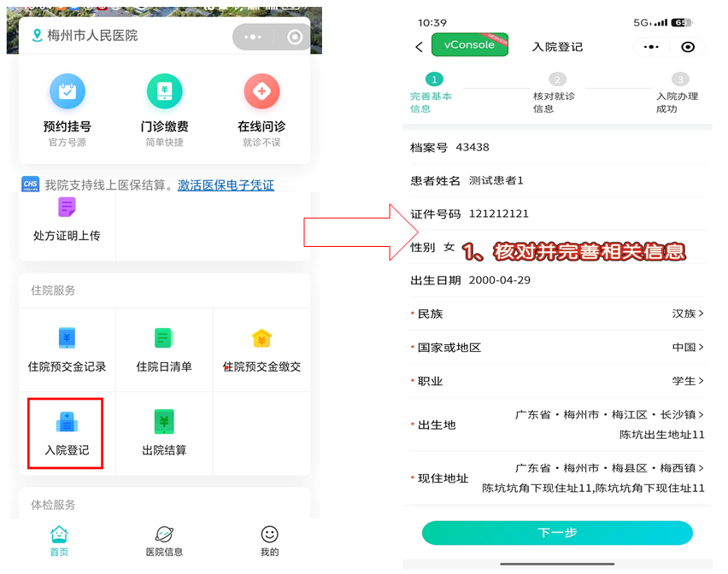
Task: Switch to 医院信息 bottom tab
Action: [x=164, y=541]
